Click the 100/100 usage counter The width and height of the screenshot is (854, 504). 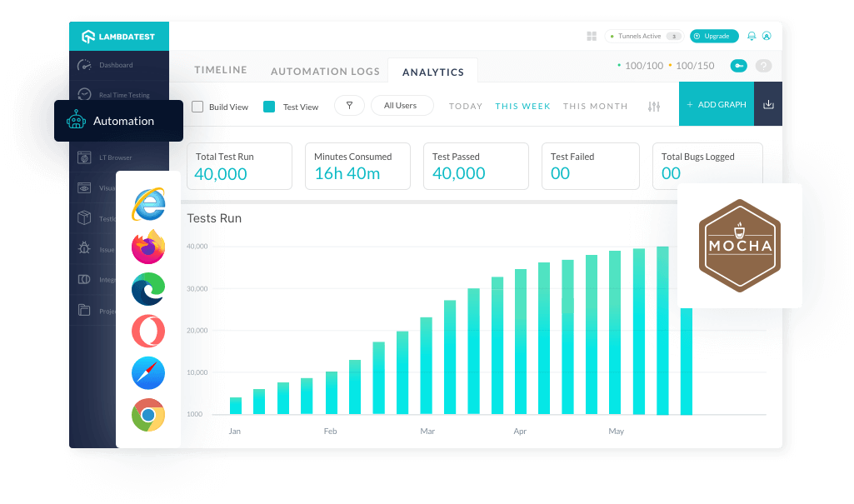coord(644,66)
